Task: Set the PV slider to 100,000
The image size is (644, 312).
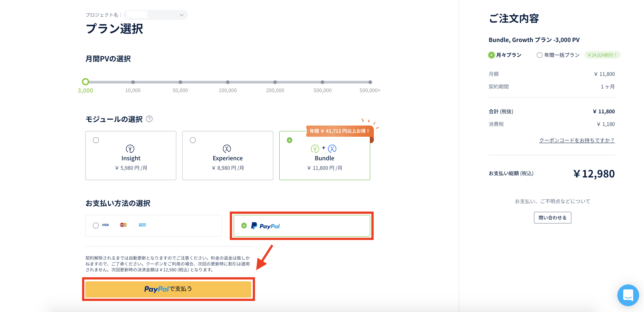Action: tap(228, 82)
